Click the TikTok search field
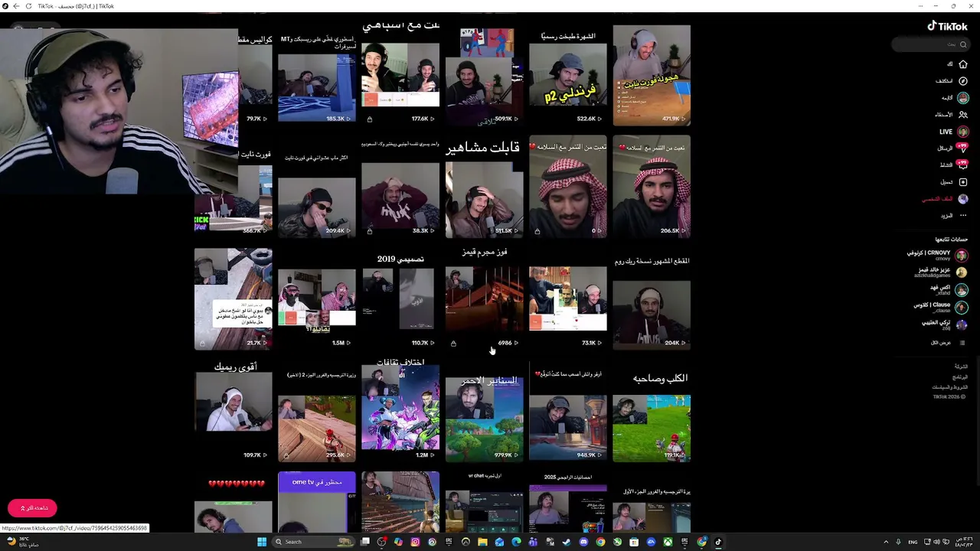 click(930, 44)
